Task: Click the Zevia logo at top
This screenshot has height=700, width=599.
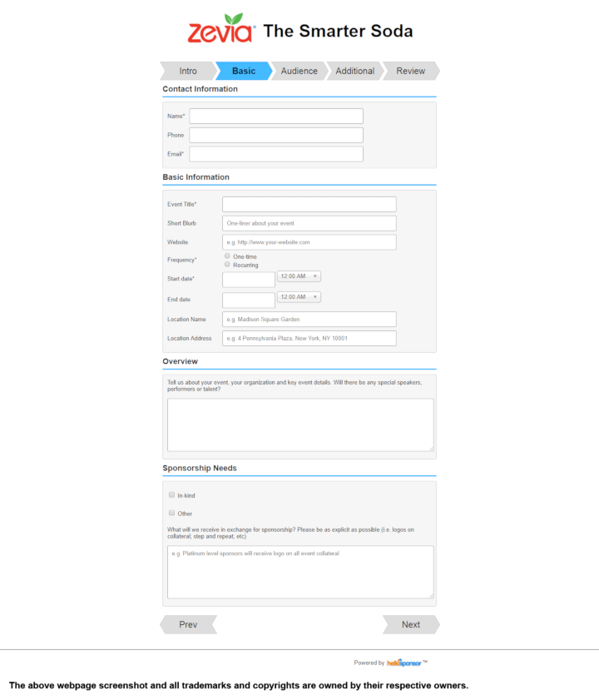Action: point(220,29)
